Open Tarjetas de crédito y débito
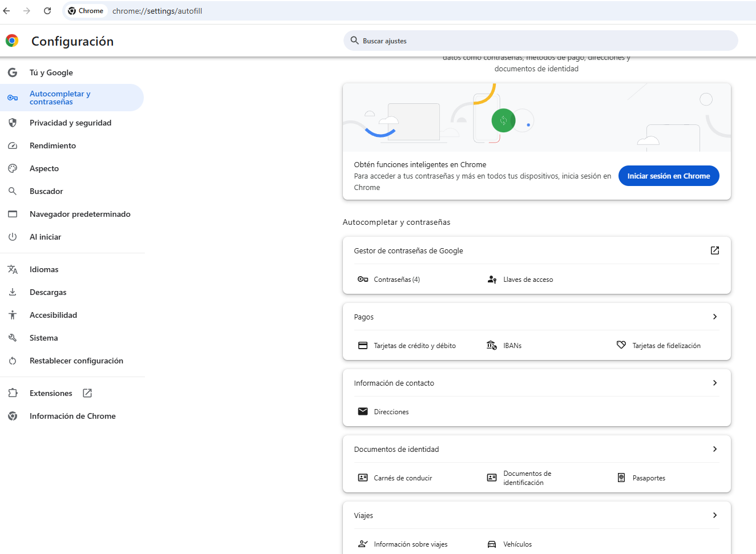Image resolution: width=756 pixels, height=554 pixels. (415, 346)
